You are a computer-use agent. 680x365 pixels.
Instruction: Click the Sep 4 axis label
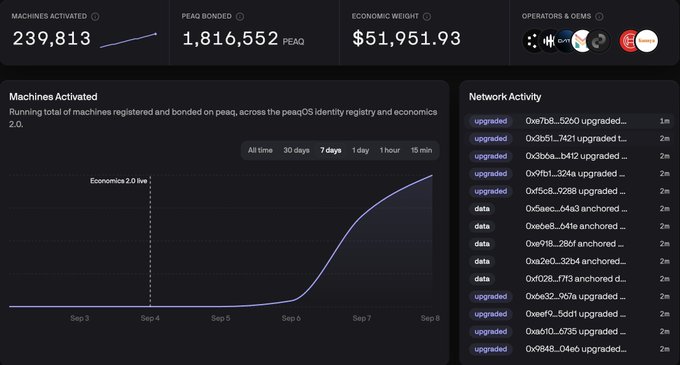(x=150, y=318)
